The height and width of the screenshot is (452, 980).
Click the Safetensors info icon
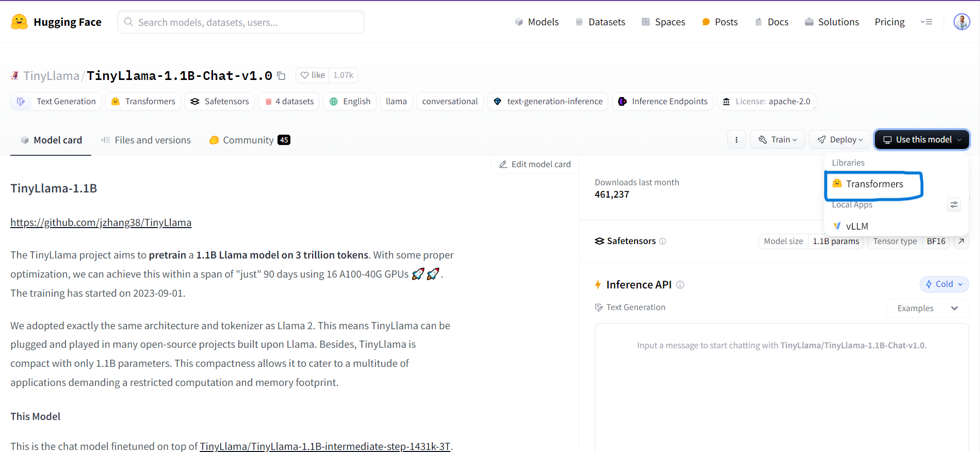pos(663,241)
